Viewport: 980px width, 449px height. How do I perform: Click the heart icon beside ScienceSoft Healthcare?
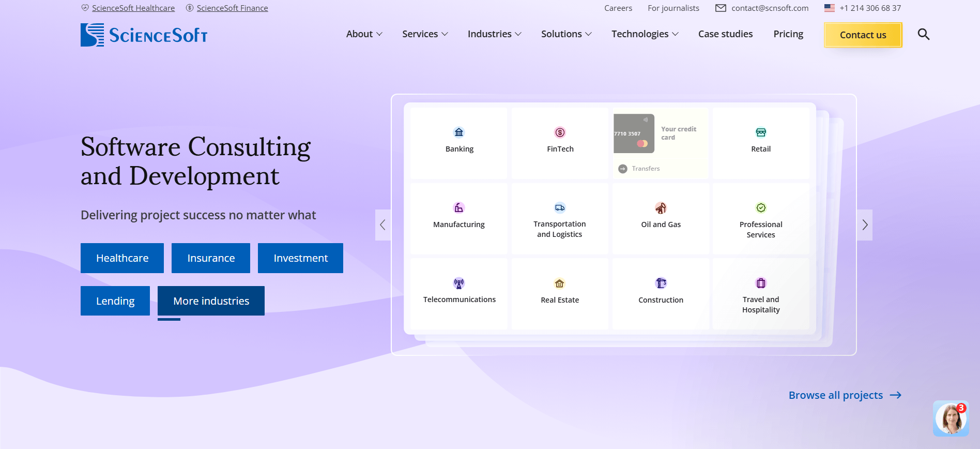coord(85,8)
